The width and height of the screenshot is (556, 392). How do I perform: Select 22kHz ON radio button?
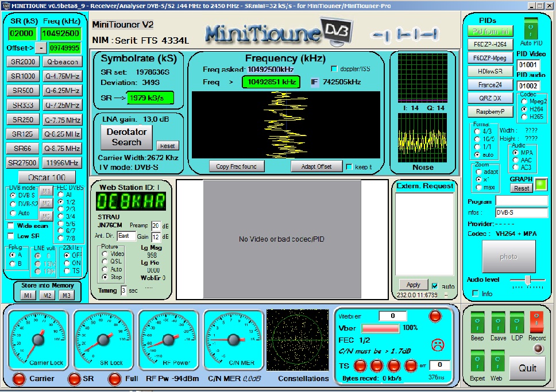[67, 263]
